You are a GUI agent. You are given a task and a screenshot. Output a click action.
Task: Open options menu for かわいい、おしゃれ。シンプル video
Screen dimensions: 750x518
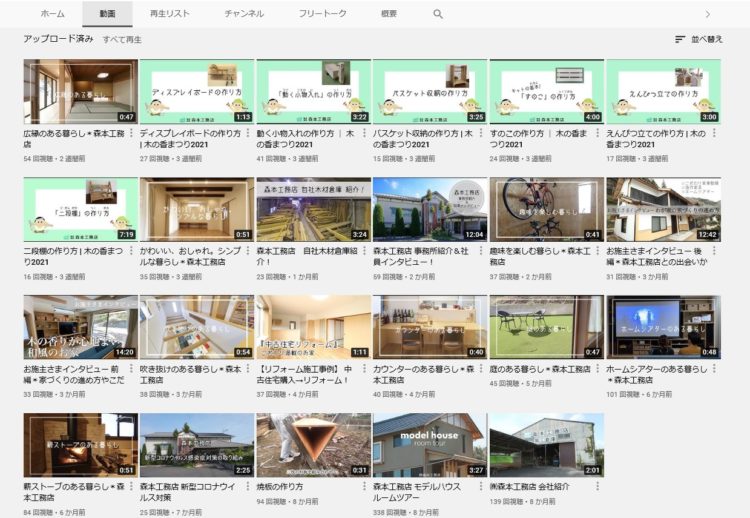[248, 251]
